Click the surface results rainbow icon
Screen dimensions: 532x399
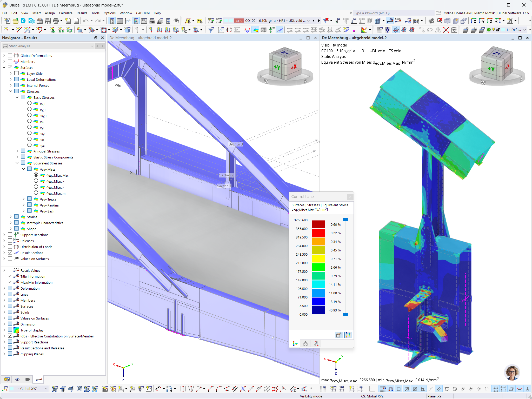pyautogui.click(x=256, y=30)
